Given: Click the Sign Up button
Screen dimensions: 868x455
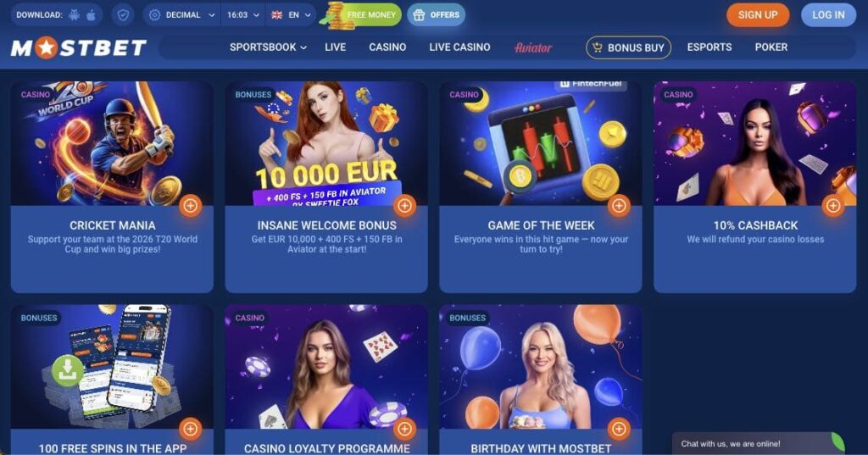Looking at the screenshot, I should tap(758, 15).
